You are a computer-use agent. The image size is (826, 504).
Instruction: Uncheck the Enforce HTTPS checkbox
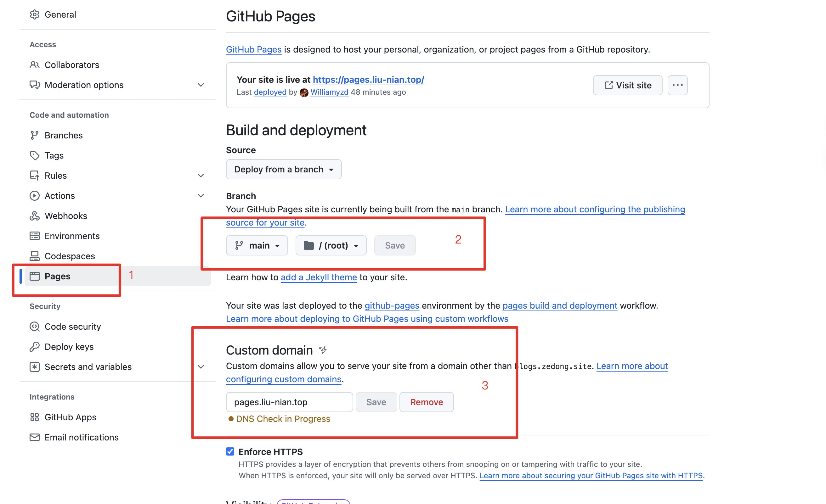click(x=230, y=451)
